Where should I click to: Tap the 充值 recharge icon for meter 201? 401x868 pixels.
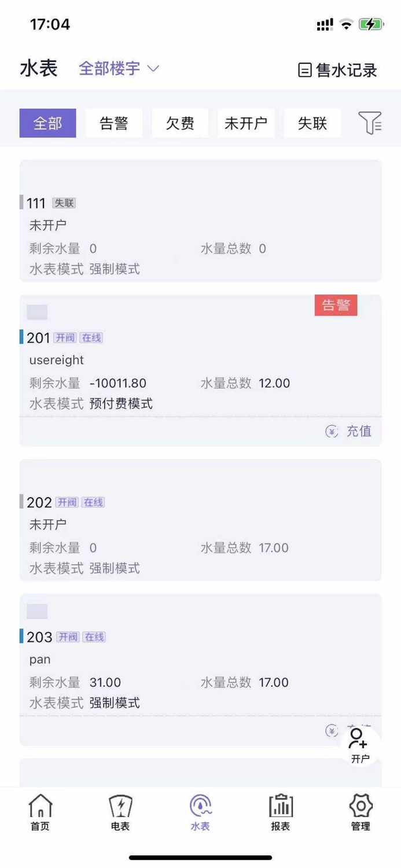[350, 431]
